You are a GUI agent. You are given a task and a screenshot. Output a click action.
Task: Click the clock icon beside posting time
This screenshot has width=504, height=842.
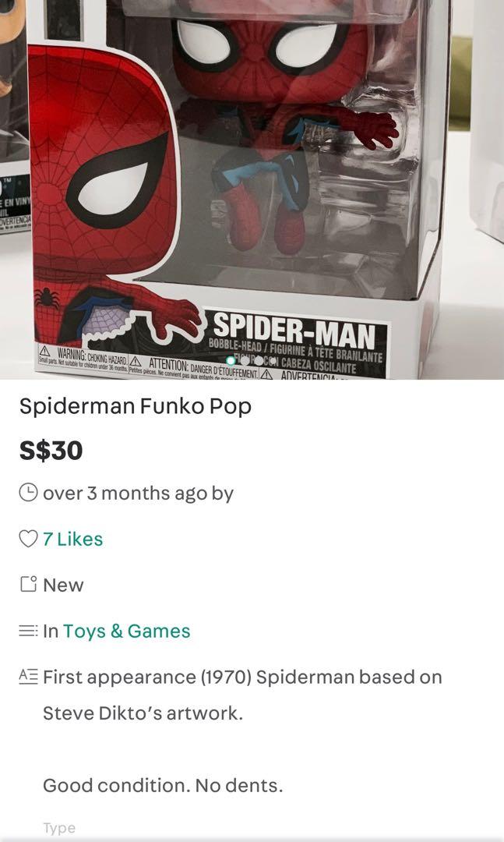29,493
